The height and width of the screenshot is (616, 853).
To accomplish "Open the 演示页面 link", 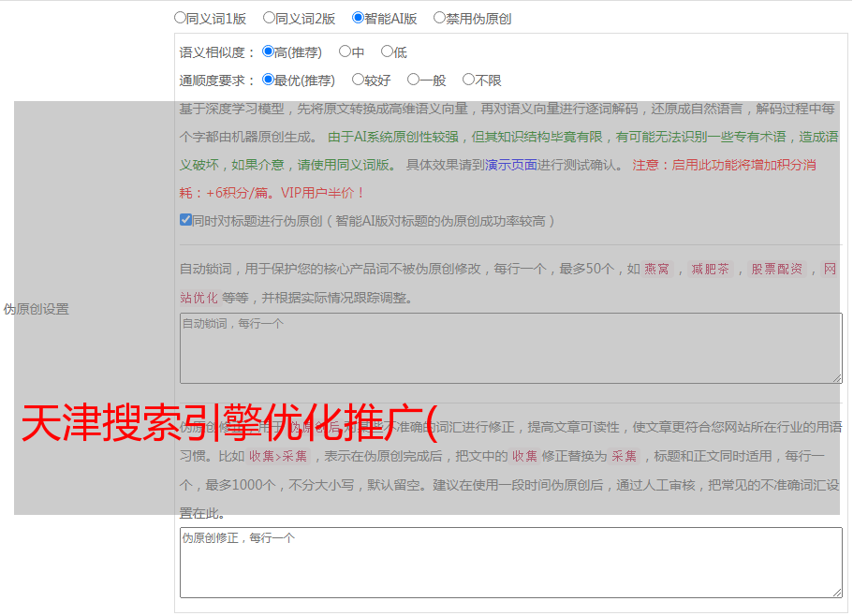I will tap(510, 165).
